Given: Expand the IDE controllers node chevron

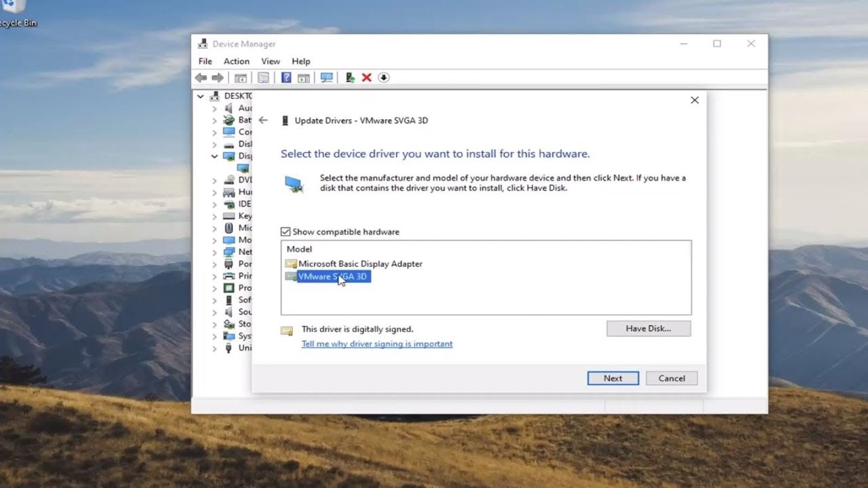Looking at the screenshot, I should tap(214, 204).
